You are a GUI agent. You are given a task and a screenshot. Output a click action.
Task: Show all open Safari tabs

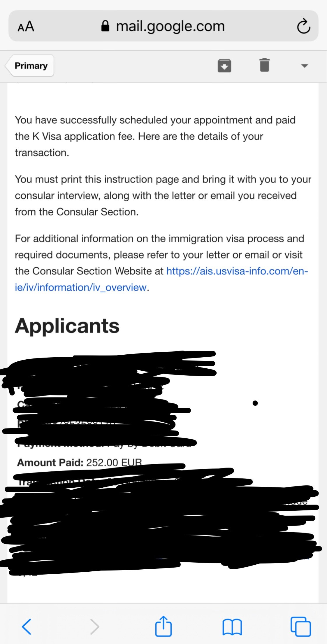point(300,626)
